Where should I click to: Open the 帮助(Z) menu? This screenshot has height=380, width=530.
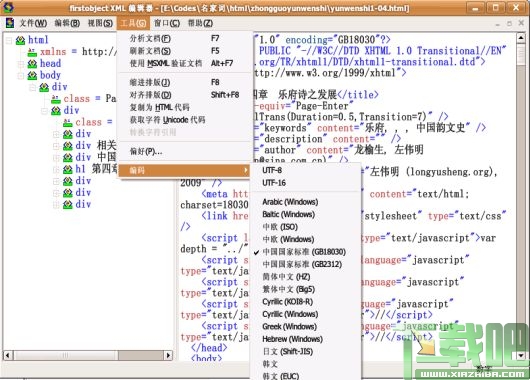point(200,23)
